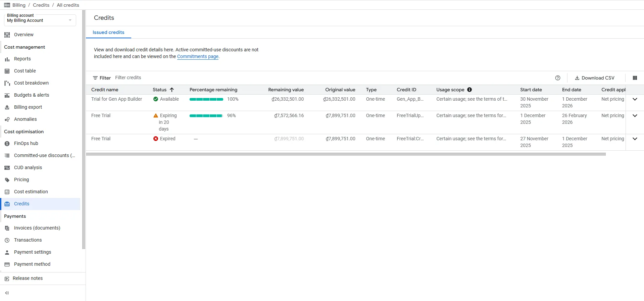
Task: Click the Reports bar chart icon
Action: 7,59
